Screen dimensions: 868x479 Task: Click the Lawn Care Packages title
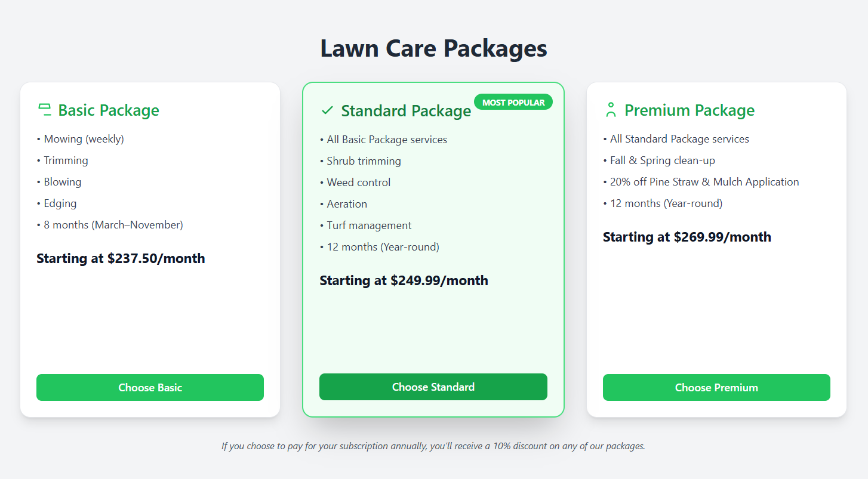coord(434,48)
